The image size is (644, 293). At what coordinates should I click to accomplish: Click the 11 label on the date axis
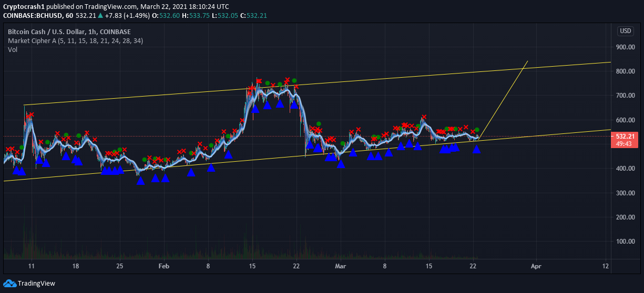(32, 266)
